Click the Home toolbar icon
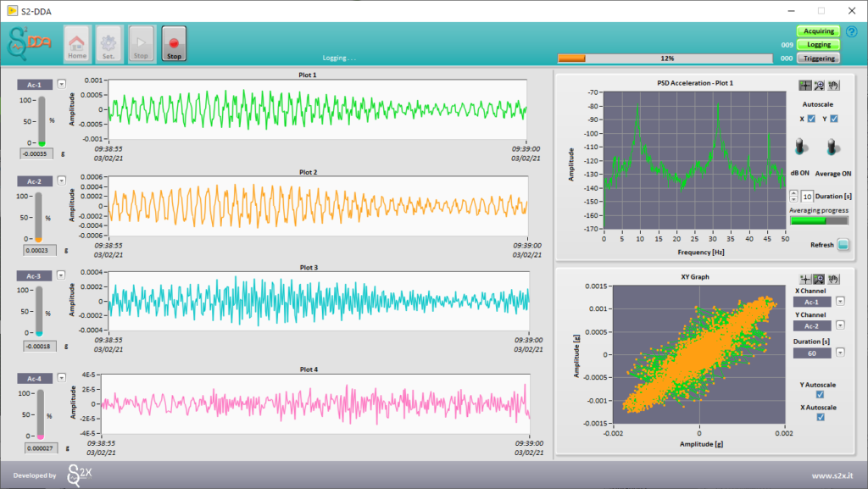This screenshot has width=868, height=489. (76, 43)
